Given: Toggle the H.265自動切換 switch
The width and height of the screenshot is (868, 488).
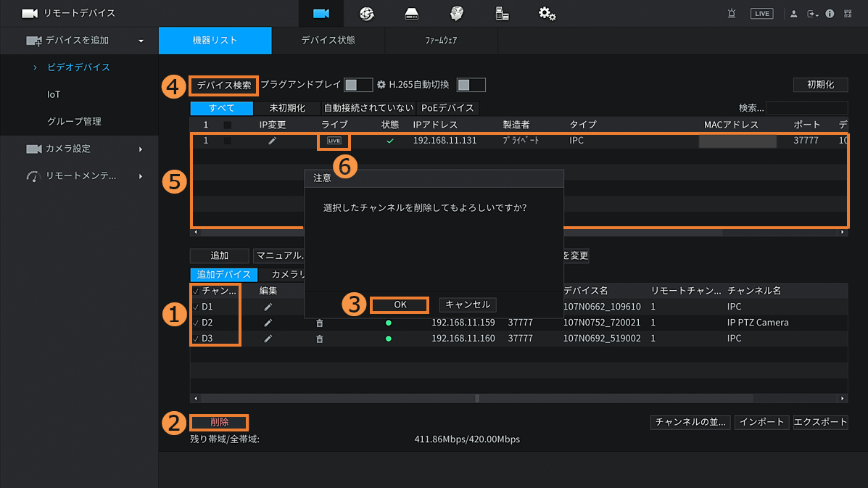Looking at the screenshot, I should click(x=471, y=85).
